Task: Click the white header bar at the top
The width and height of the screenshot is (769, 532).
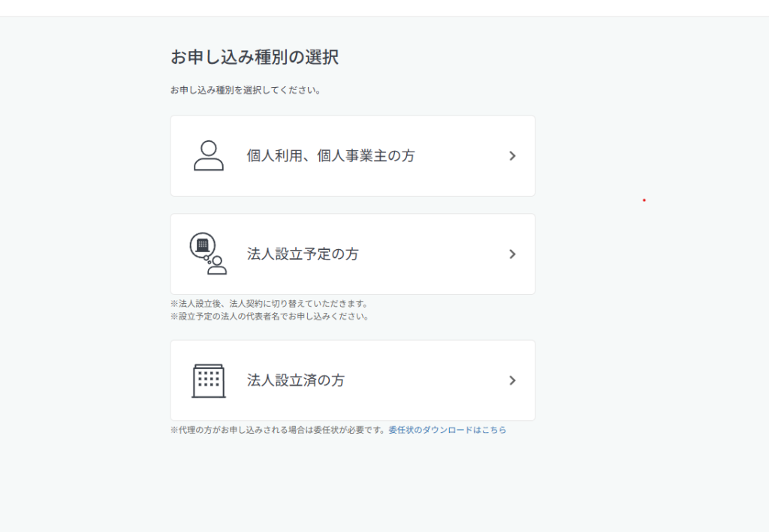Action: pos(384,8)
